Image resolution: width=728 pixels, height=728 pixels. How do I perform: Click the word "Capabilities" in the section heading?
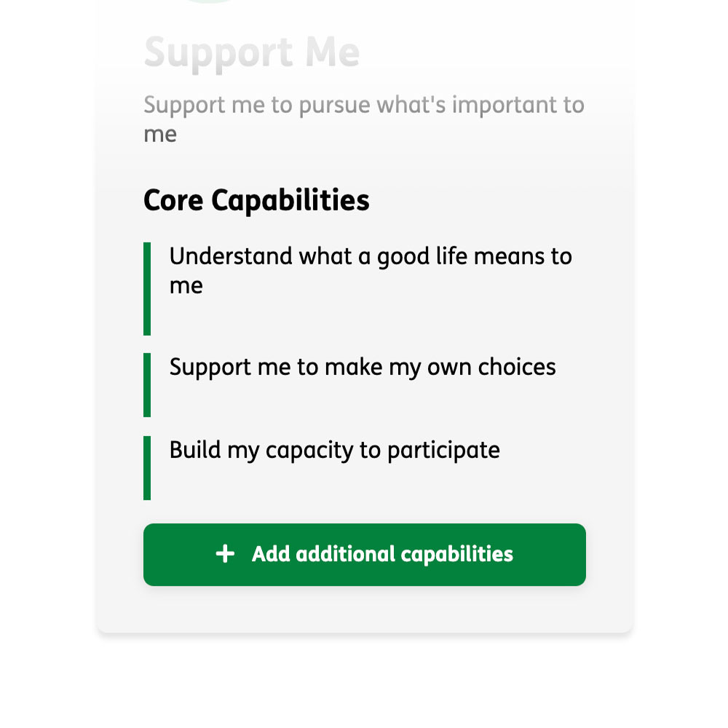[x=290, y=201]
